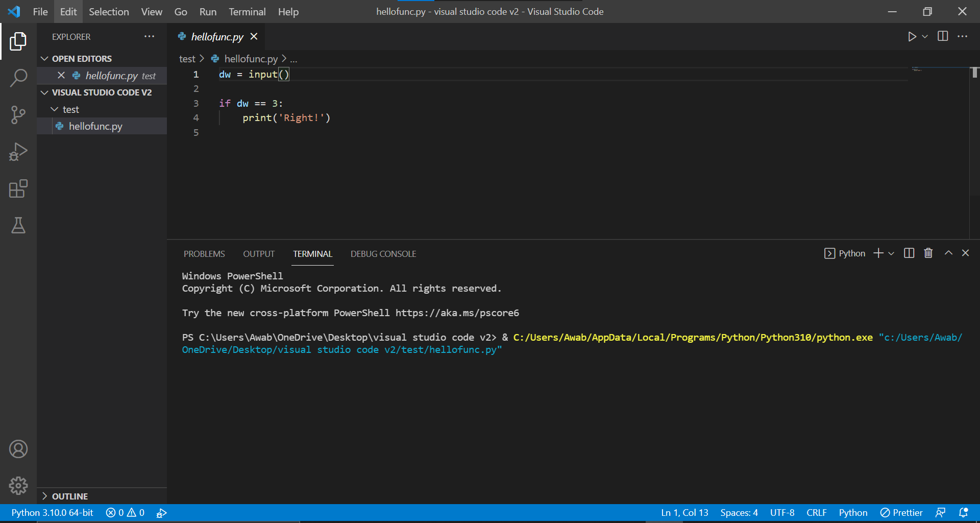This screenshot has width=980, height=523.
Task: Kill the terminal with trash icon
Action: click(928, 253)
